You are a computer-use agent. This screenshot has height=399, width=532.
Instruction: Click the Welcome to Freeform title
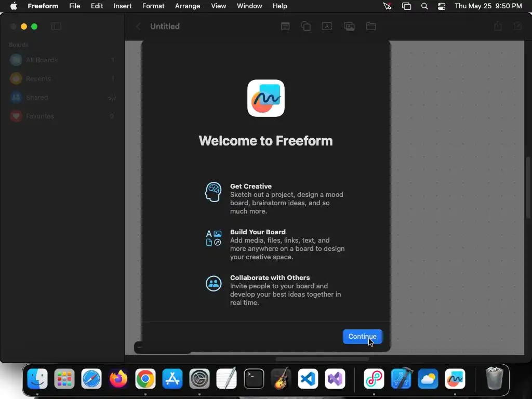(x=265, y=141)
